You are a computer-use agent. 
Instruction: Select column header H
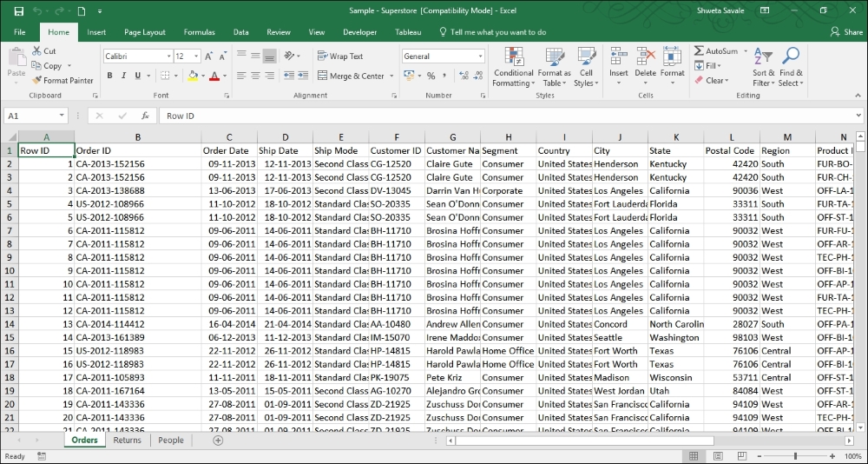(508, 137)
